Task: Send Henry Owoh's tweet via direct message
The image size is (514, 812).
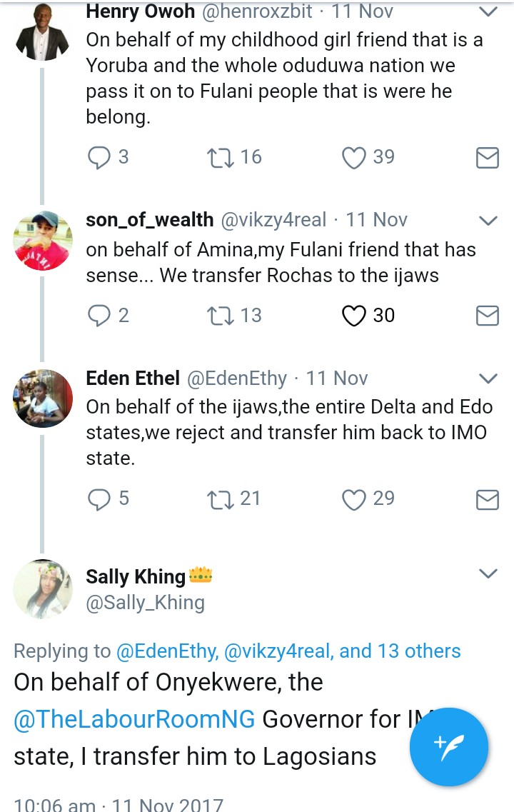Action: click(487, 158)
